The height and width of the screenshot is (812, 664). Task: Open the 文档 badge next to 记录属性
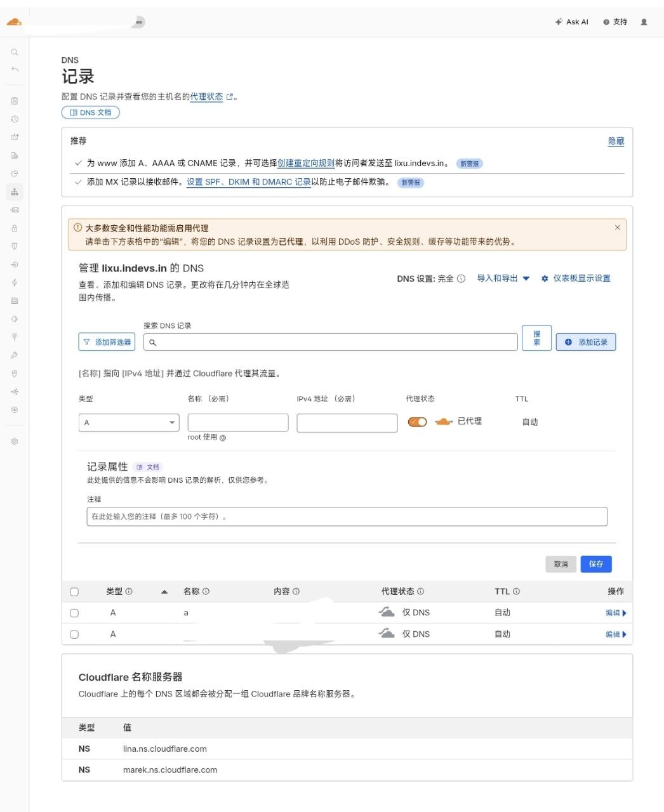[148, 467]
